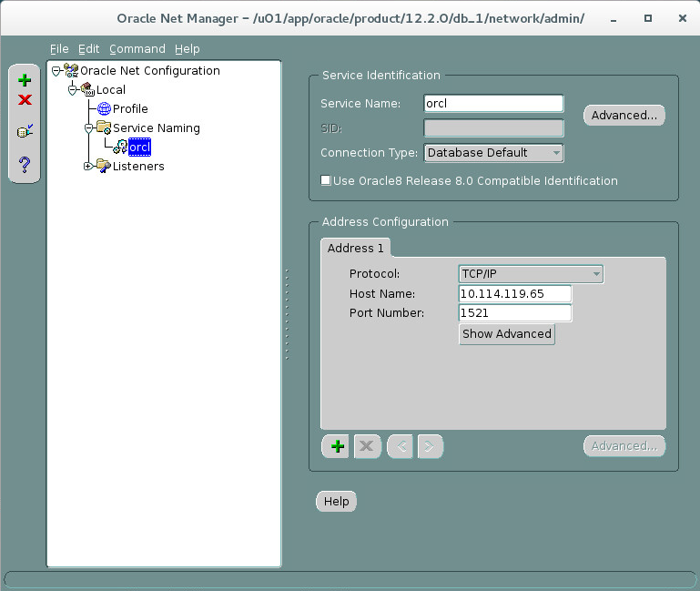Open the Protocol TCP/IP dropdown
Image resolution: width=700 pixels, height=591 pixels.
coord(531,274)
